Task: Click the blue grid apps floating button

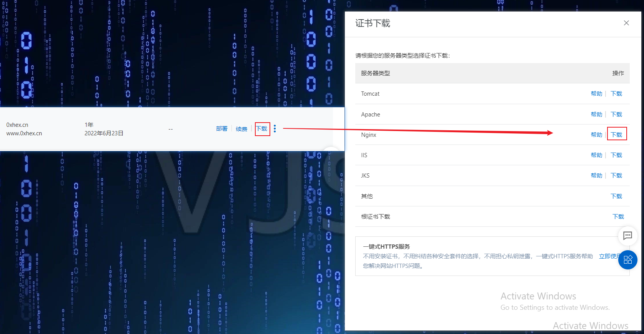Action: 627,260
